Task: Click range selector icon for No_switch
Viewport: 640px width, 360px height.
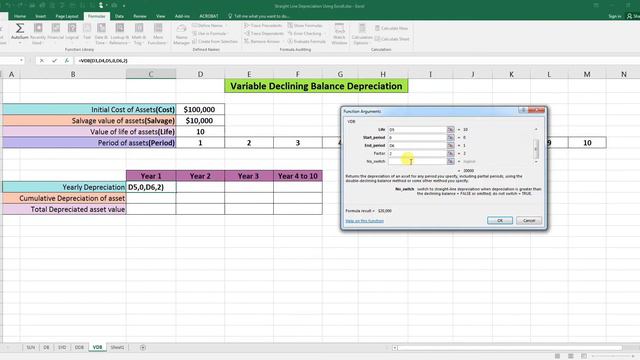Action: point(450,161)
